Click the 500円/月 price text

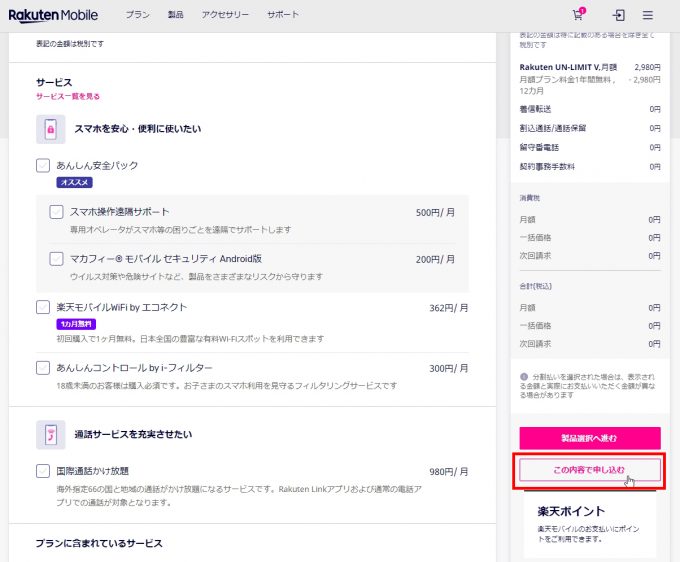[435, 212]
